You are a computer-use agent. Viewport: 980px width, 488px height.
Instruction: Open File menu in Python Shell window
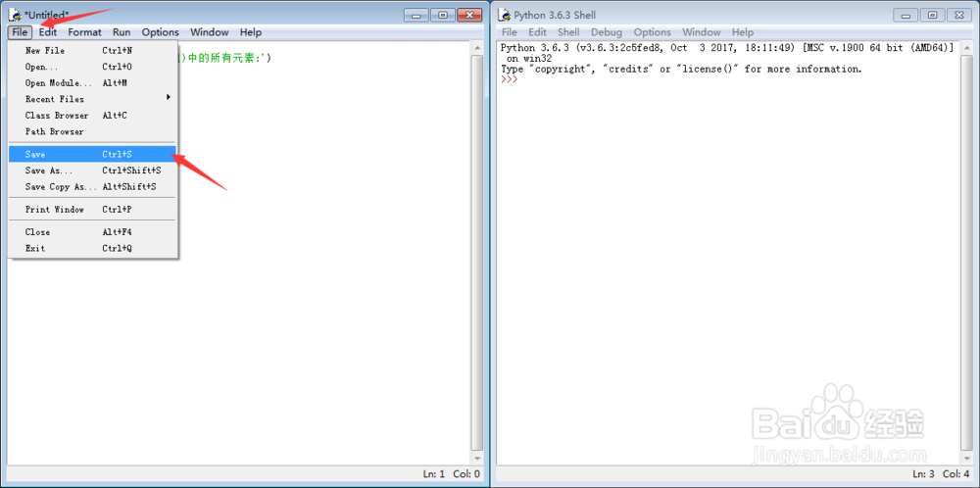point(510,32)
